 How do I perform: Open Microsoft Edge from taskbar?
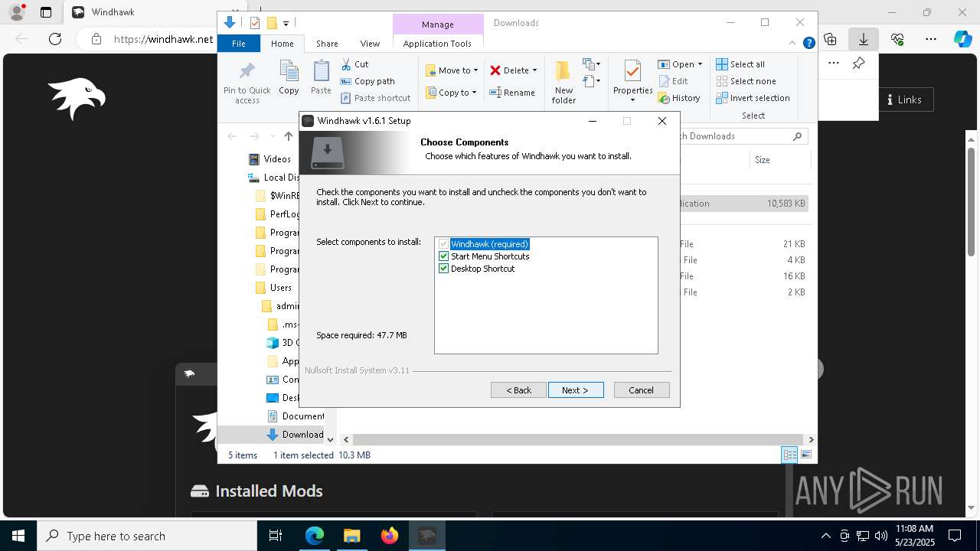(x=315, y=536)
